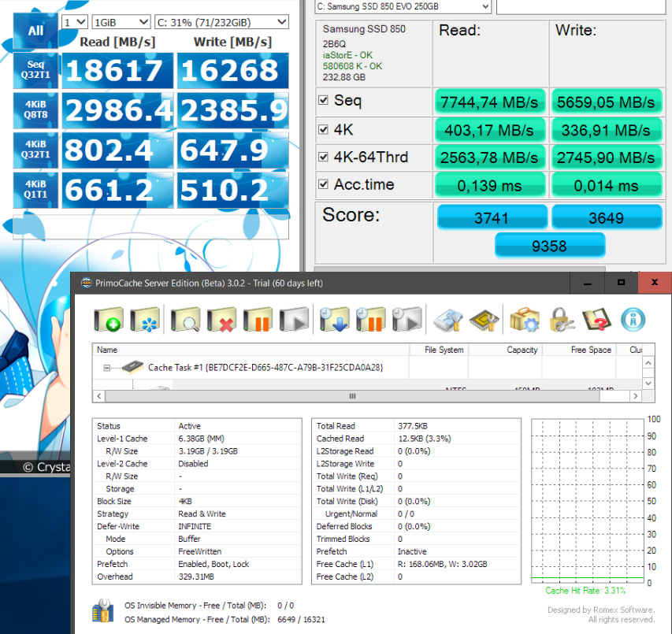Click the CrystalDiskMark comment text box
The height and width of the screenshot is (634, 672).
[150, 227]
